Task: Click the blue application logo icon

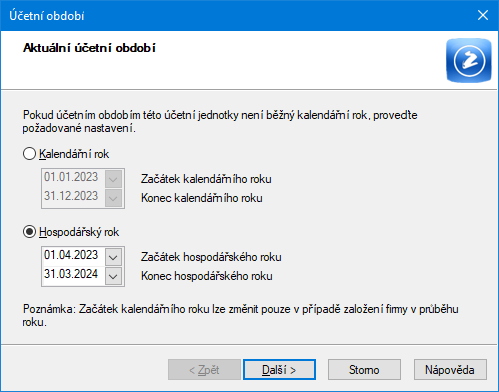Action: [x=469, y=60]
